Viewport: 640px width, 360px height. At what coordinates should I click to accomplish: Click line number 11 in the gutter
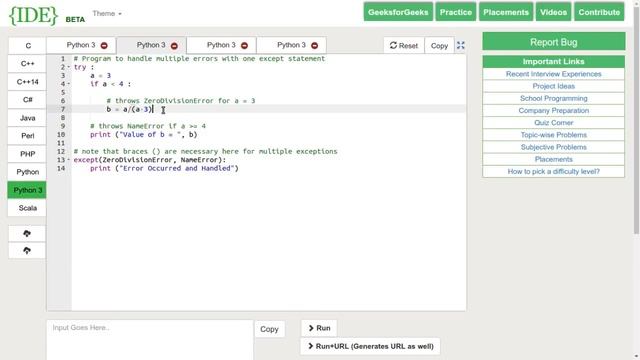point(61,143)
